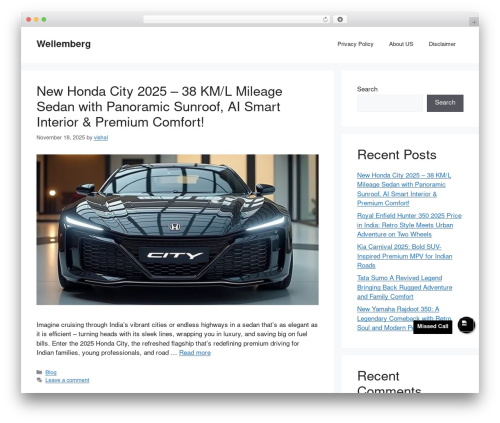Viewport: 500px width, 423px height.
Task: Open Royal Enfield Hunter 350 2025 post
Action: click(x=409, y=225)
